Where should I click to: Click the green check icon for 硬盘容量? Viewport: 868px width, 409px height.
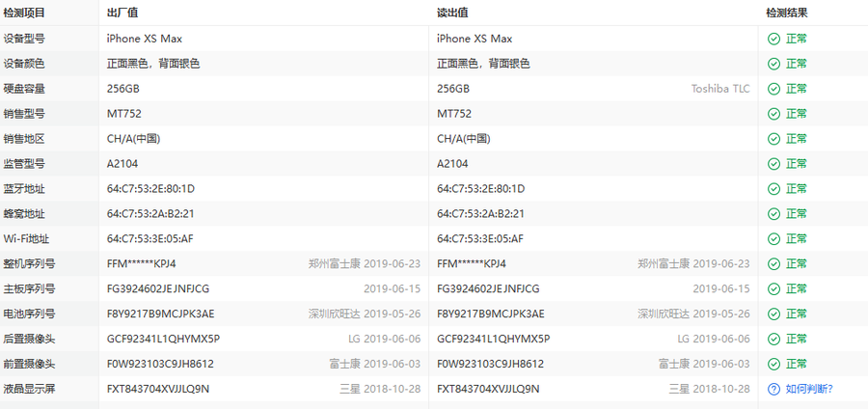(773, 89)
